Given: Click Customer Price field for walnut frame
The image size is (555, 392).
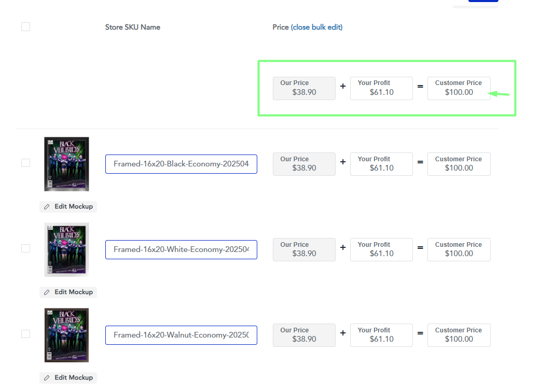Looking at the screenshot, I should coord(459,335).
